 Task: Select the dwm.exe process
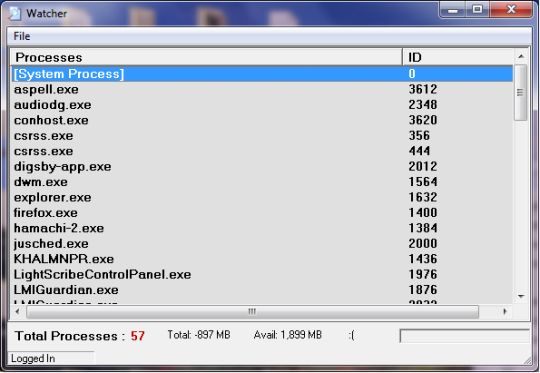pyautogui.click(x=262, y=182)
